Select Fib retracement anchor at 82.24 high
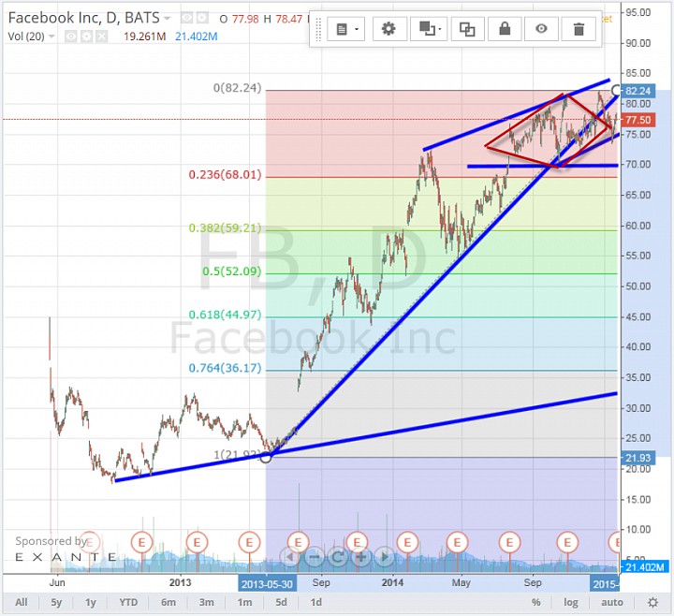The image size is (674, 616). (x=616, y=90)
